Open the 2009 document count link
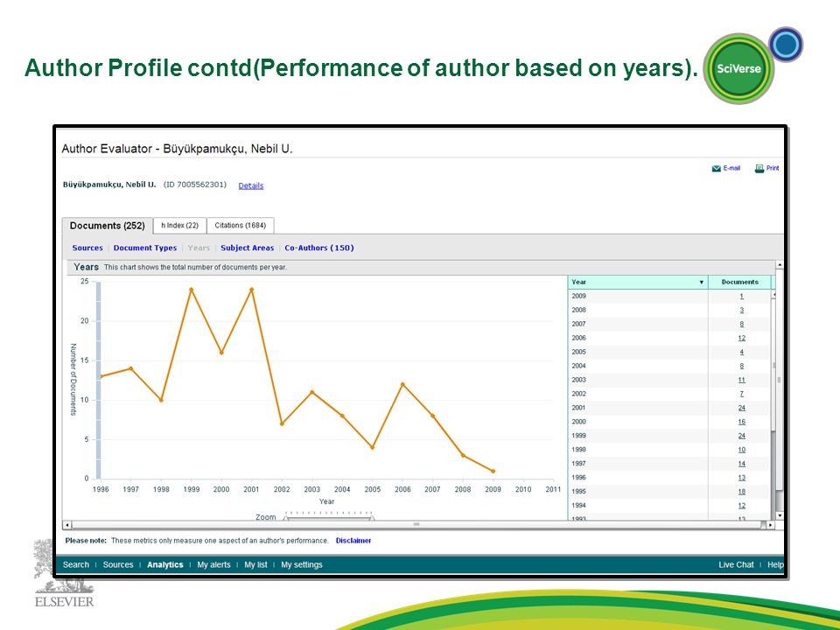840x630 pixels. [x=741, y=297]
